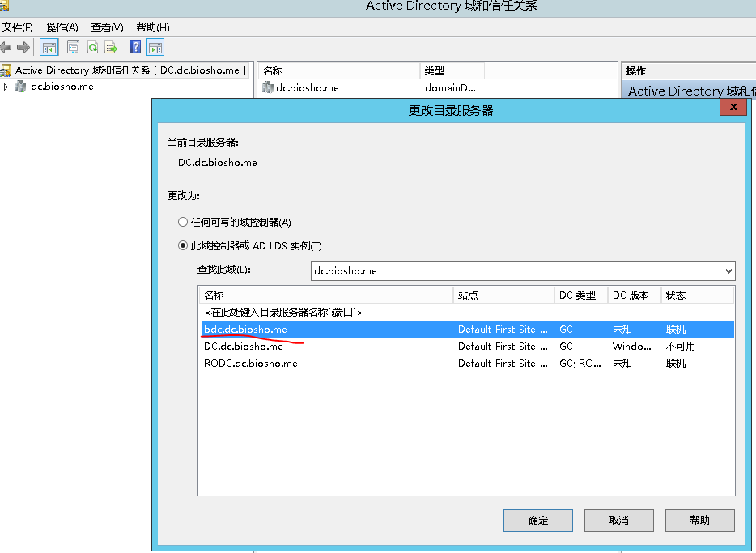Click the domainD... type cell

click(450, 87)
